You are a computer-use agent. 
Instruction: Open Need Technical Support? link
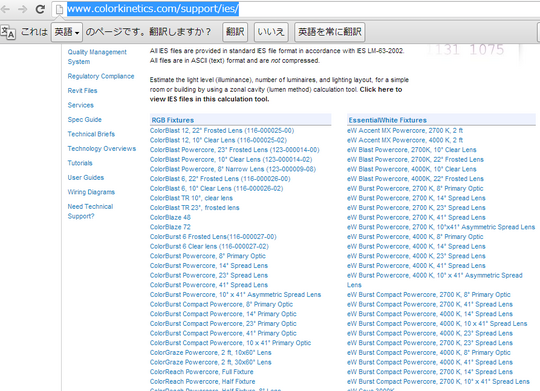tap(90, 211)
